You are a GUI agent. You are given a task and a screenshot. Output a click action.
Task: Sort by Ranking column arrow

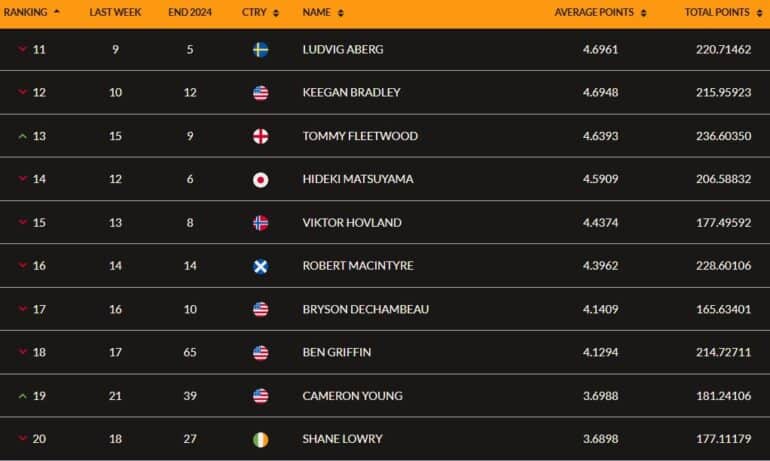tap(56, 12)
